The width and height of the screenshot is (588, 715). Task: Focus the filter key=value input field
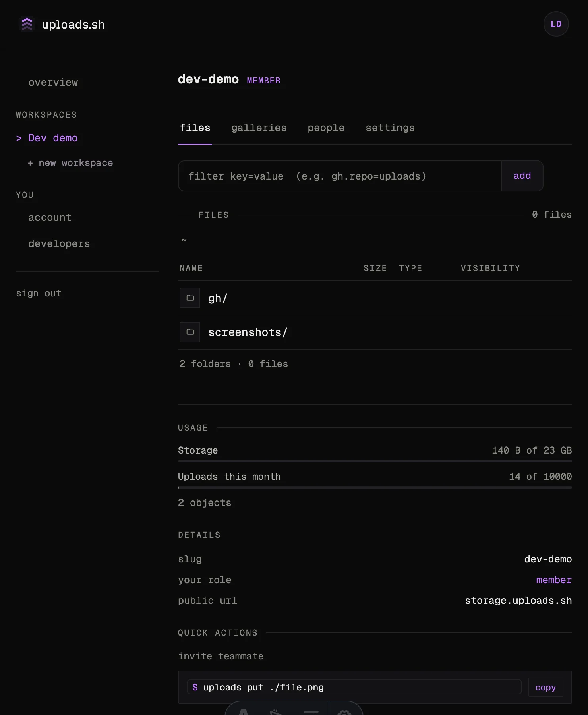340,176
